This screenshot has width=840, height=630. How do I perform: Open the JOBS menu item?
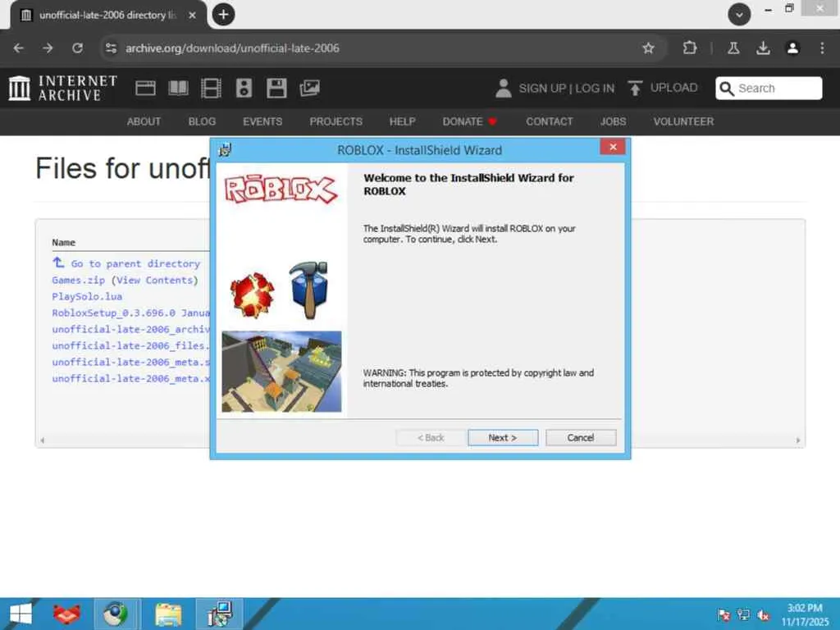tap(613, 121)
